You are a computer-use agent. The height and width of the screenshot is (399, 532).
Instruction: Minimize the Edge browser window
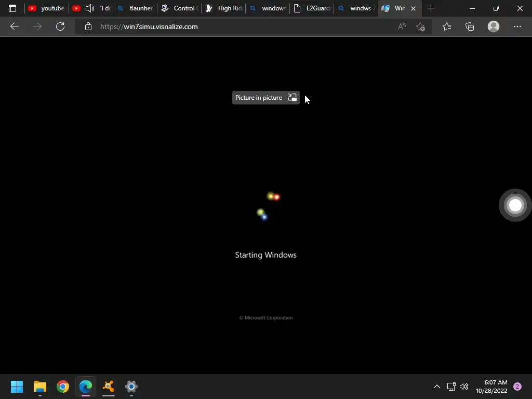click(x=472, y=8)
